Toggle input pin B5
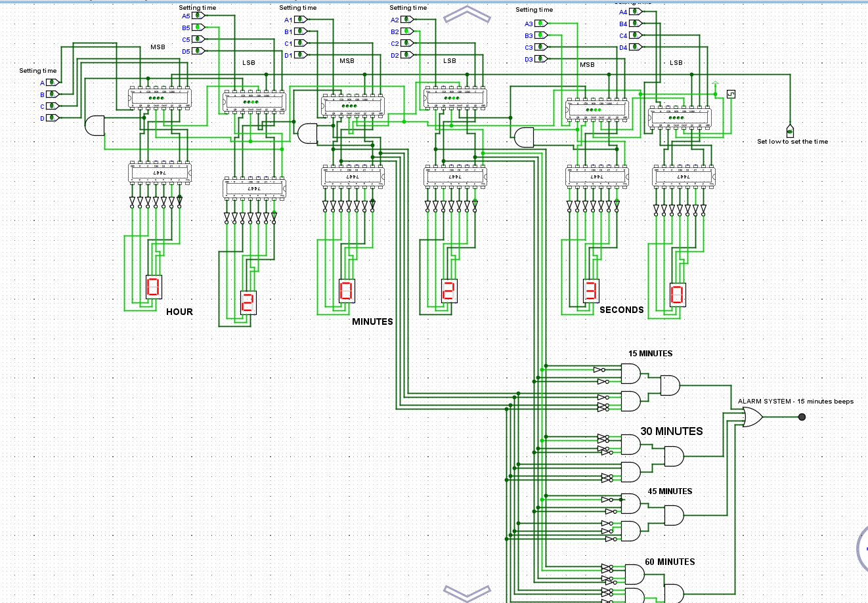Image resolution: width=868 pixels, height=603 pixels. click(198, 28)
